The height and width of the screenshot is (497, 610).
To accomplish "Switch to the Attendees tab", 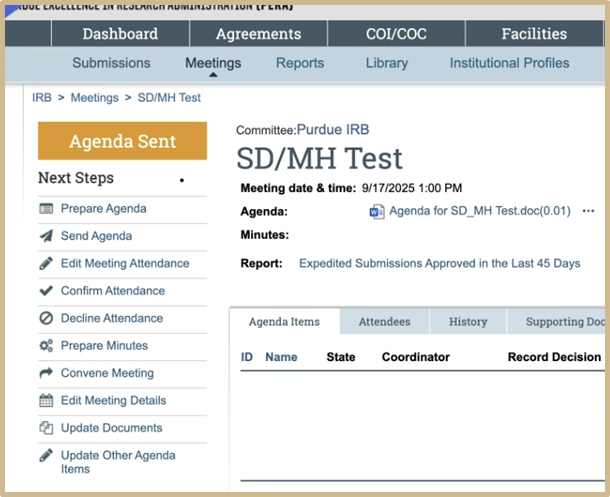I will 384,322.
